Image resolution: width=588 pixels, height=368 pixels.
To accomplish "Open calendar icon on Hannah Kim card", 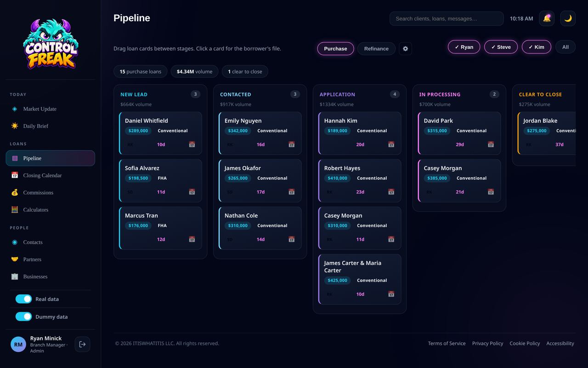I will (x=391, y=144).
